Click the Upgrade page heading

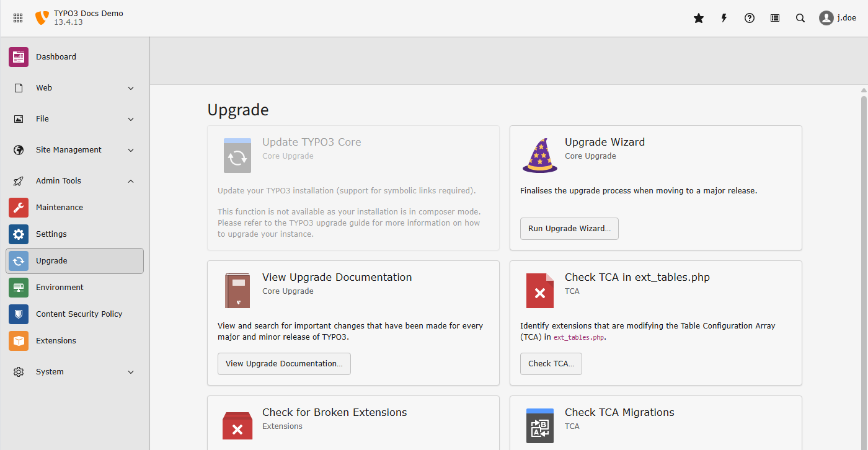(x=238, y=110)
